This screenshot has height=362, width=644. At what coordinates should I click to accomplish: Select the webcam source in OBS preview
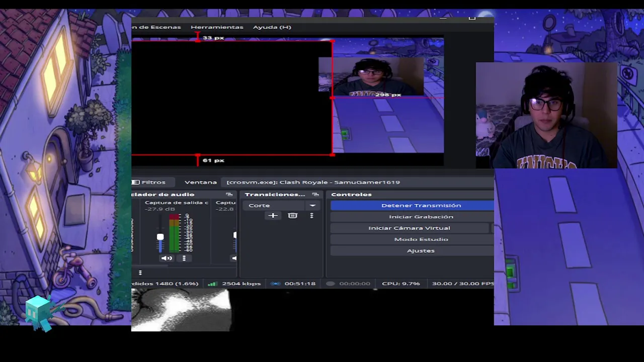point(371,76)
